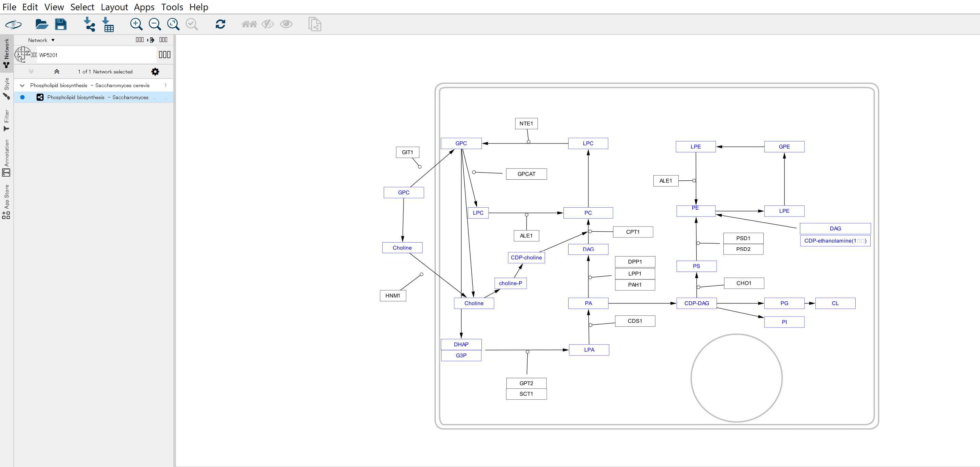Viewport: 980px width, 467px height.
Task: Open network panel gear options
Action: [x=155, y=71]
